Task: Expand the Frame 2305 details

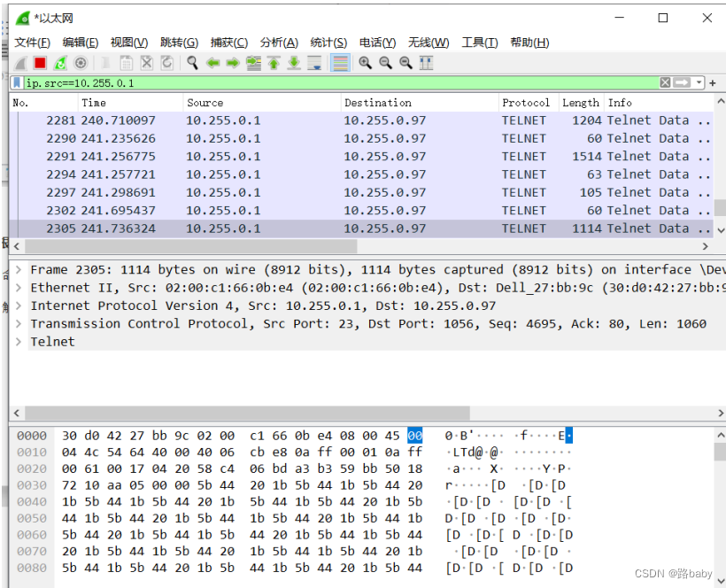Action: click(19, 269)
